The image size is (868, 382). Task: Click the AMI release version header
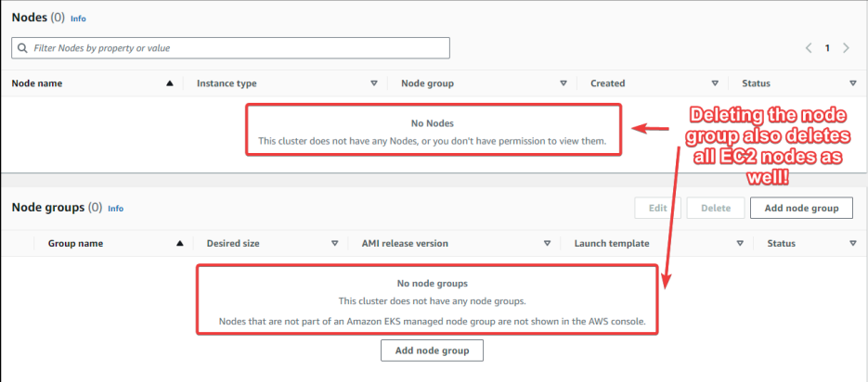tap(405, 243)
